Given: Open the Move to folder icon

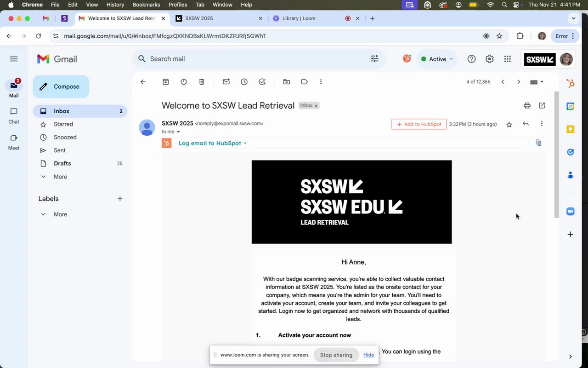Looking at the screenshot, I should 287,82.
